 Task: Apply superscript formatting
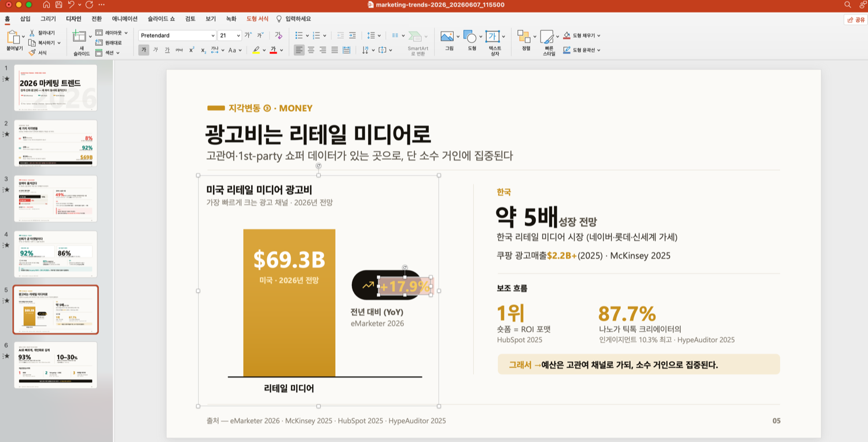pos(192,50)
